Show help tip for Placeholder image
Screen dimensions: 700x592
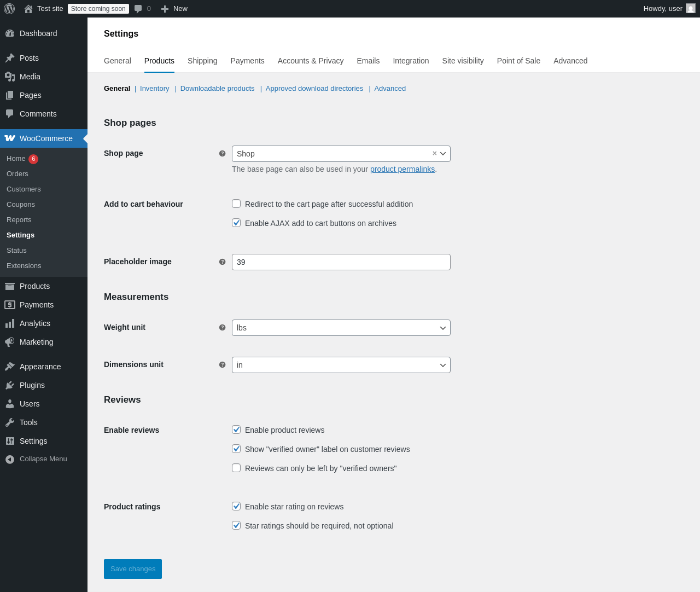click(223, 262)
